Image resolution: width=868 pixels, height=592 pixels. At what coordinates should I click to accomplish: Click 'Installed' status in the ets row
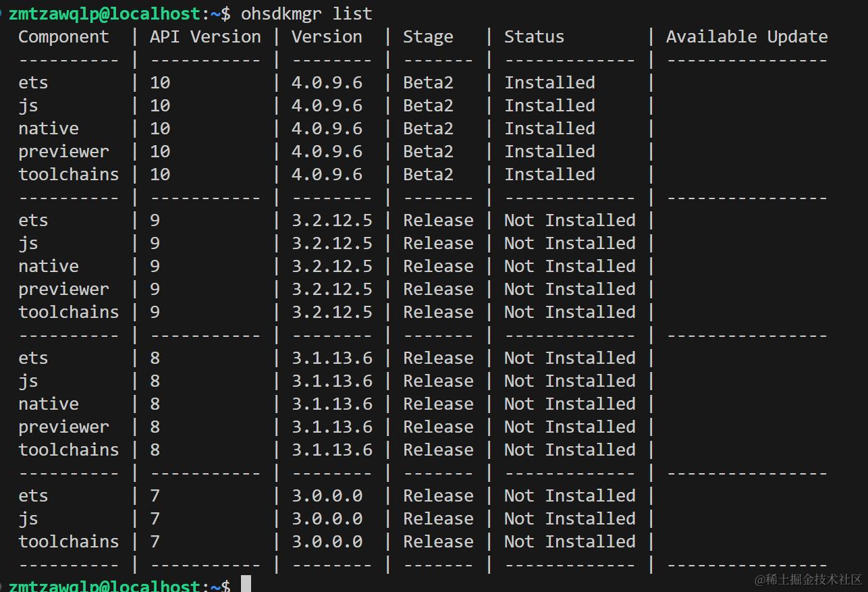[x=549, y=83]
